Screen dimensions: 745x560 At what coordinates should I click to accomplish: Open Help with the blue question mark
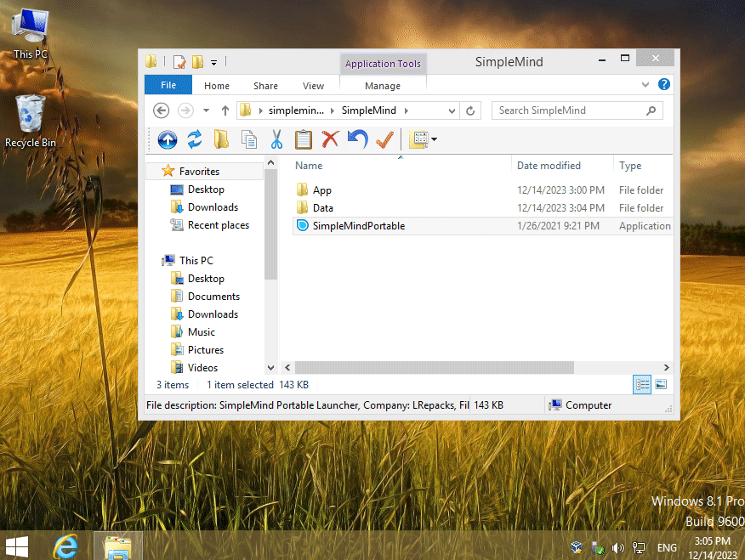[x=663, y=84]
